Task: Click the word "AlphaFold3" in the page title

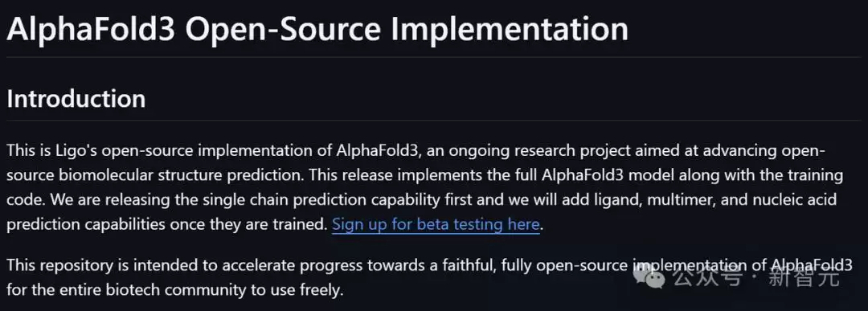Action: click(x=91, y=29)
